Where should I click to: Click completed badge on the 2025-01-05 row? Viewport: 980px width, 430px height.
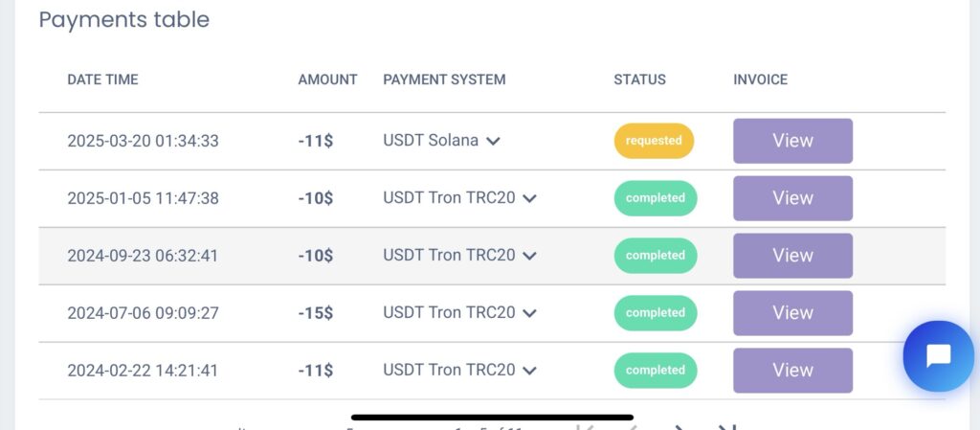click(655, 198)
